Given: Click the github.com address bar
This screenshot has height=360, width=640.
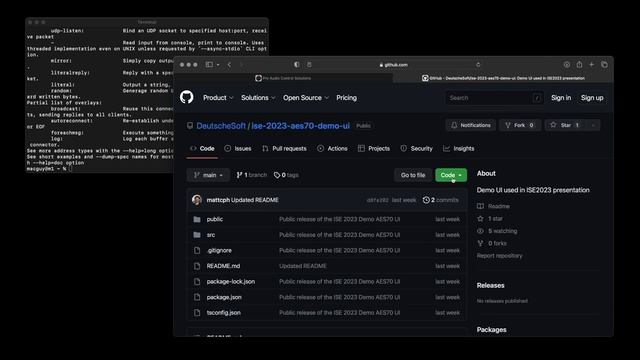Looking at the screenshot, I should 393,64.
